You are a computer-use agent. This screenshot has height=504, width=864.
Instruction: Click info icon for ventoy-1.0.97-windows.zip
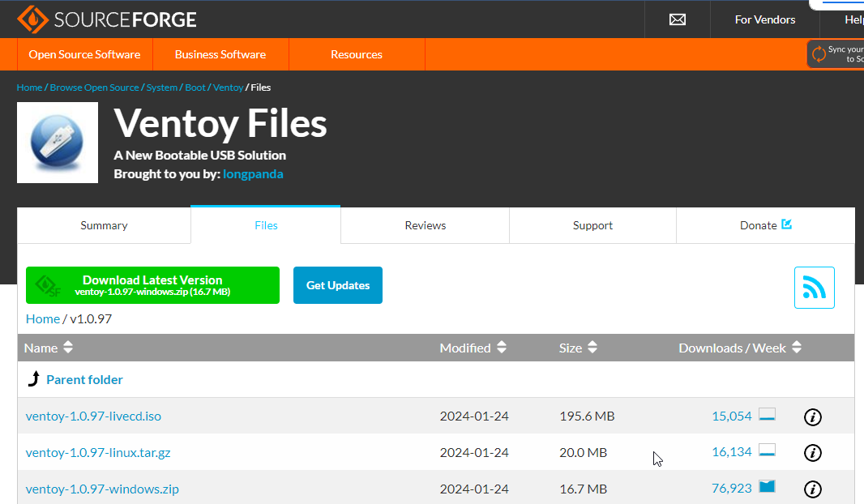point(813,489)
